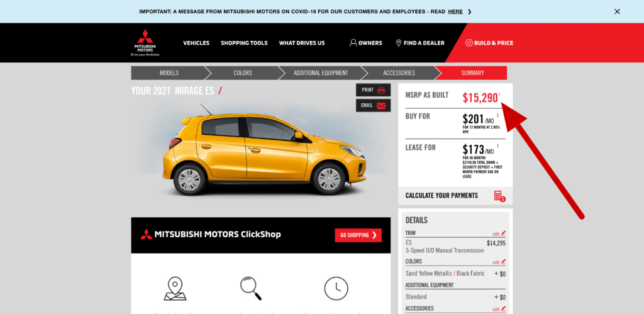
Task: Click the $201/MO buy price
Action: [478, 119]
